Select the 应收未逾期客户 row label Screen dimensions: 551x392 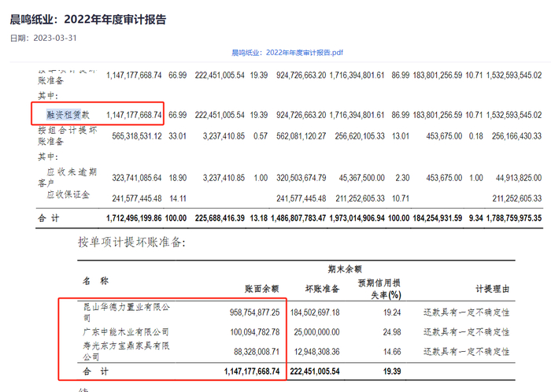(x=67, y=177)
